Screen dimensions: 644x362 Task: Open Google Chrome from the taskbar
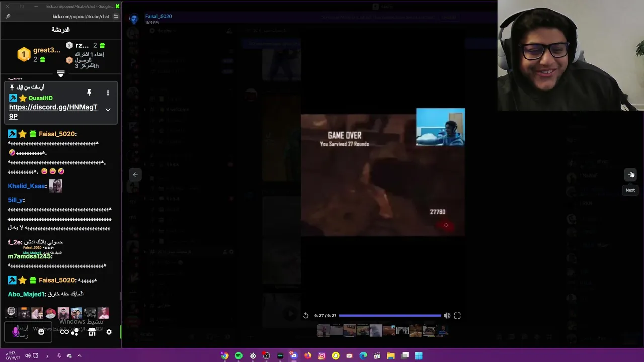(x=225, y=356)
